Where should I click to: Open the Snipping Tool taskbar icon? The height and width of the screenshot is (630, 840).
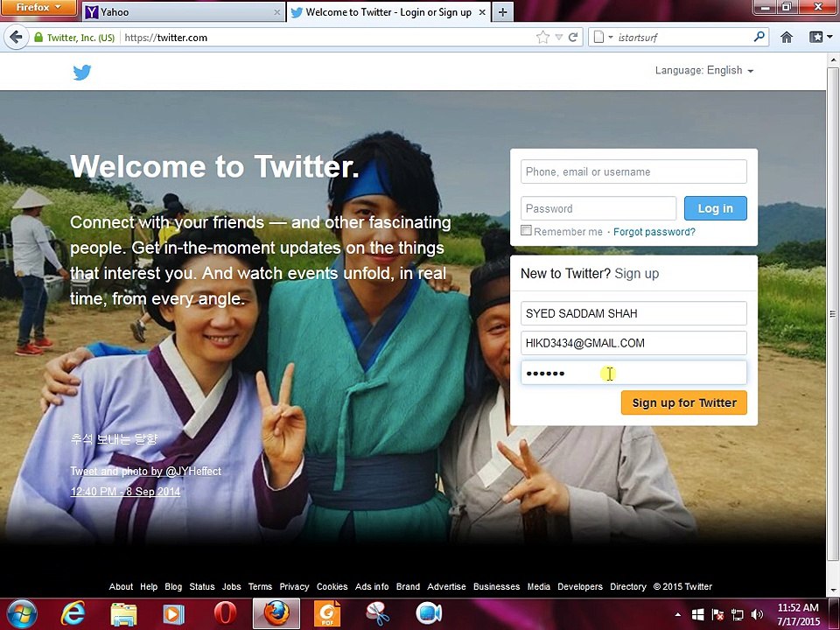click(x=377, y=614)
